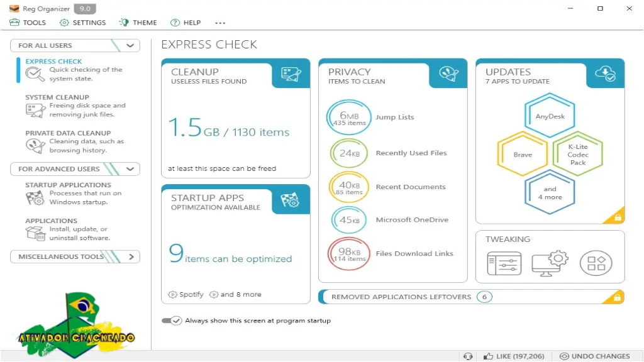644x362 pixels.
Task: Open the tweaking round grid icon
Action: coord(596,263)
